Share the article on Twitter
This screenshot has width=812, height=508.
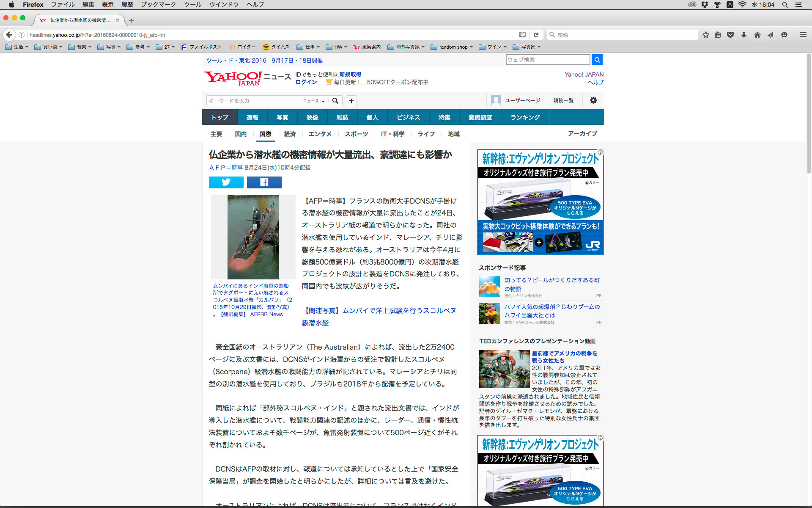click(226, 182)
